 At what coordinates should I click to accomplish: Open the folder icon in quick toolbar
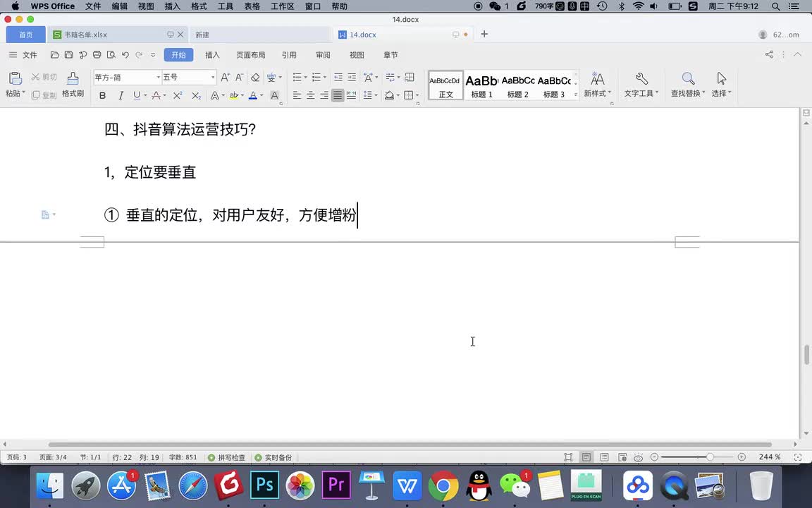pyautogui.click(x=54, y=55)
